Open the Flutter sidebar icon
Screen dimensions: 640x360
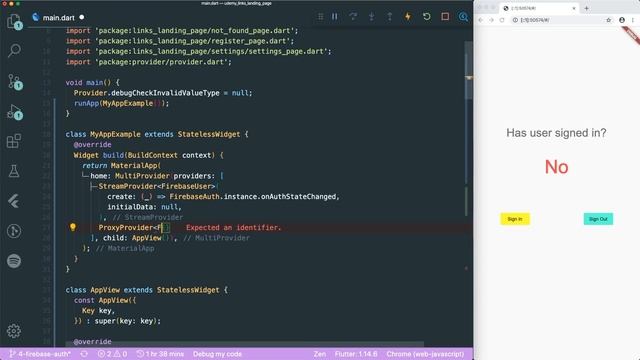14,201
